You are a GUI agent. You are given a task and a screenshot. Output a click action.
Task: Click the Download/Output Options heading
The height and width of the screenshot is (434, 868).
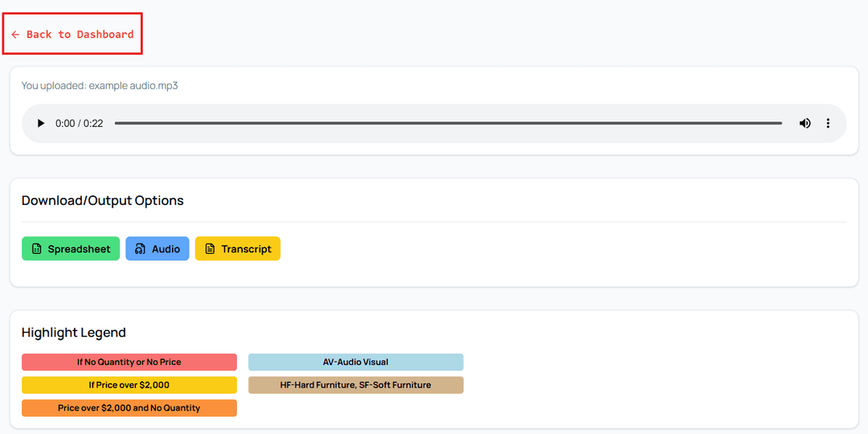pos(102,200)
